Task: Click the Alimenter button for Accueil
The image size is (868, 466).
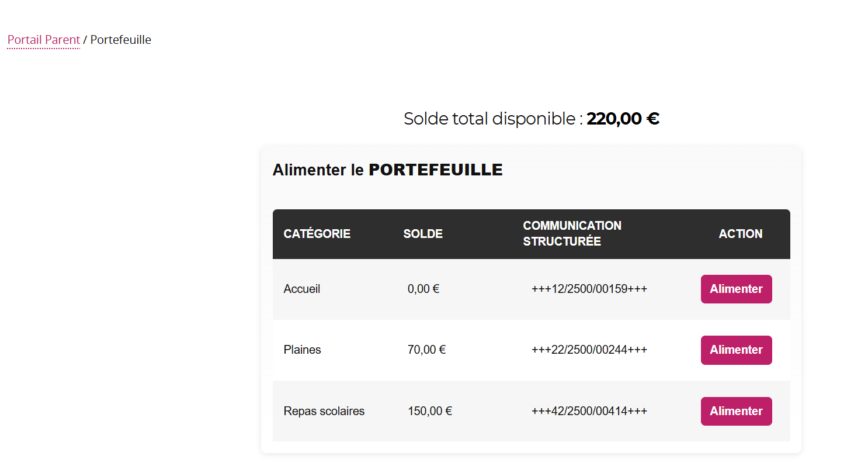Action: (736, 289)
